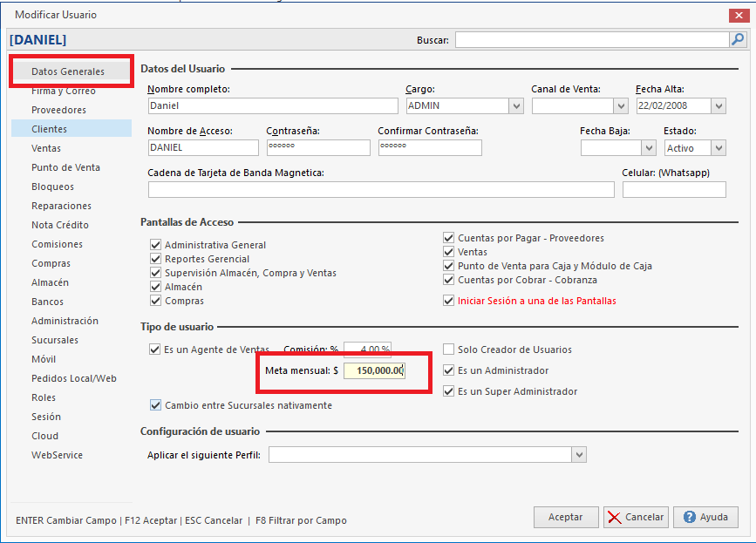Toggle Reportes Gerencial checkbox
756x543 pixels.
tap(155, 259)
